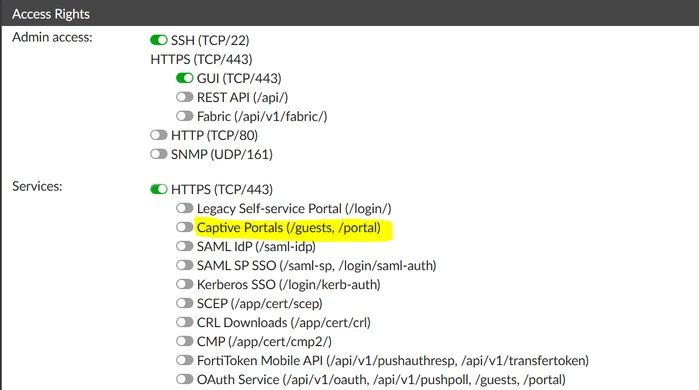Click the 'CRL Downloads (/app/cert/crl)' label
The width and height of the screenshot is (699, 390).
(284, 323)
